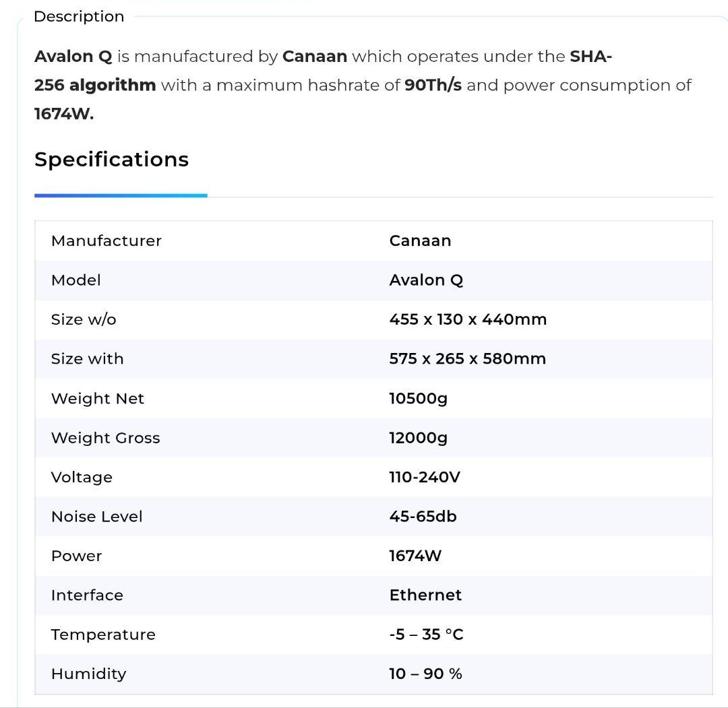The height and width of the screenshot is (708, 728).
Task: Click the Specifications heading
Action: pos(111,160)
